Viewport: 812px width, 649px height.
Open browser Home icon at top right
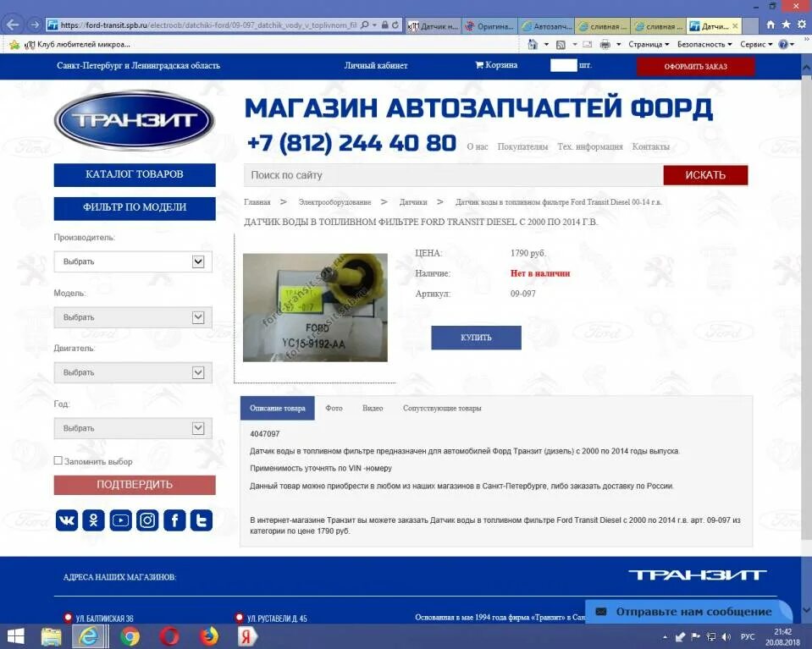771,25
